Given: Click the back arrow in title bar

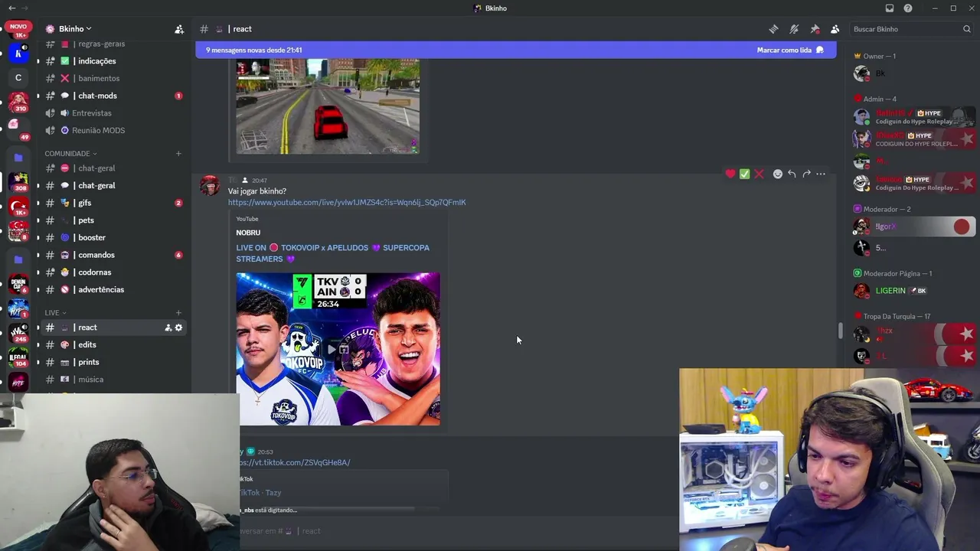Looking at the screenshot, I should [x=11, y=8].
